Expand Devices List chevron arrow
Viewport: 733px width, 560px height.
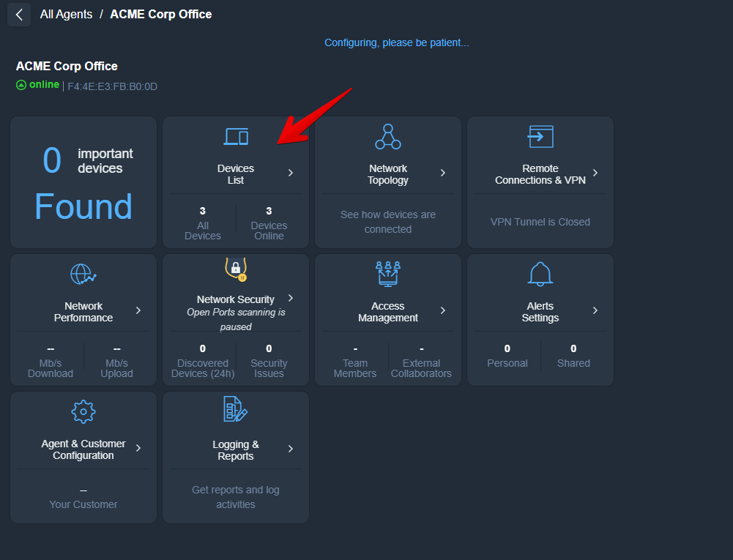(291, 173)
